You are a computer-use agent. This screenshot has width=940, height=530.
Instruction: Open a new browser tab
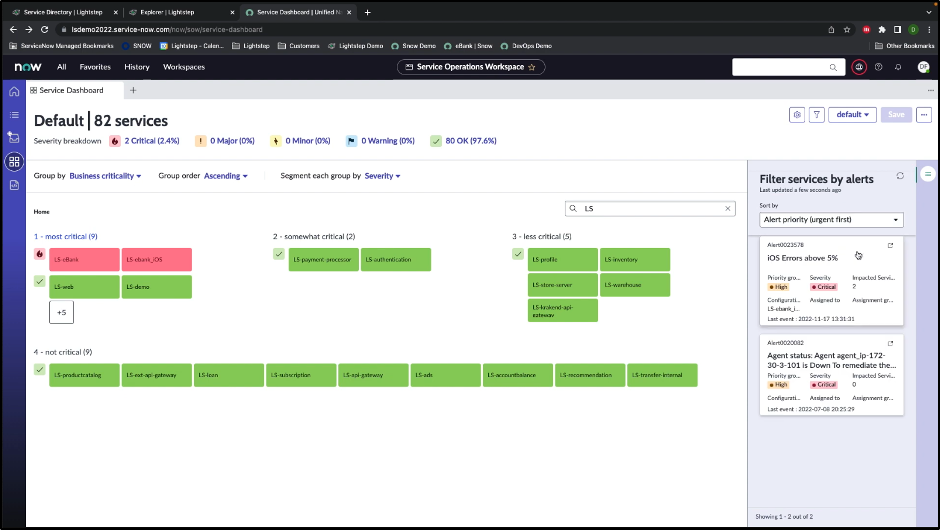(x=367, y=12)
